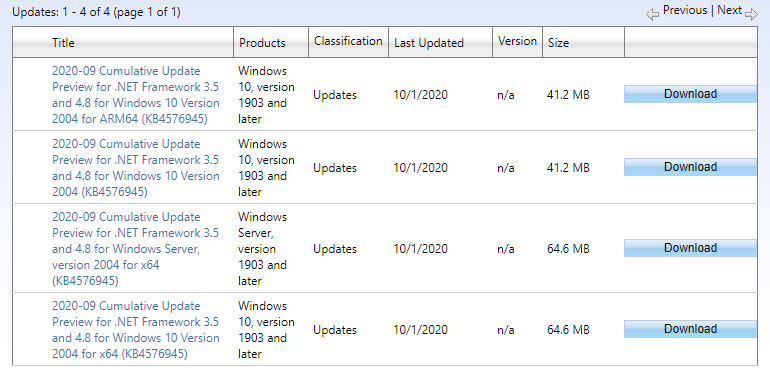Image resolution: width=770 pixels, height=387 pixels.
Task: Select '41.2 MB' size in ARM64 row
Action: point(568,95)
